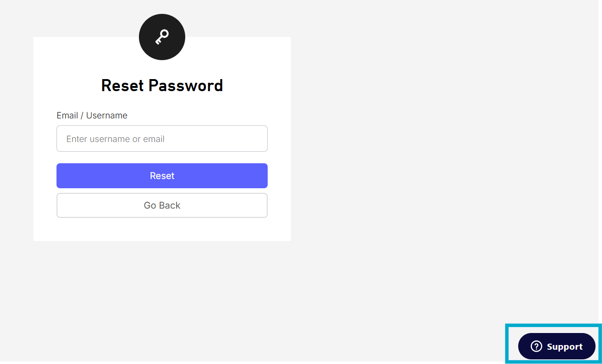The height and width of the screenshot is (364, 602).
Task: Focus the Enter username or email field
Action: [162, 139]
